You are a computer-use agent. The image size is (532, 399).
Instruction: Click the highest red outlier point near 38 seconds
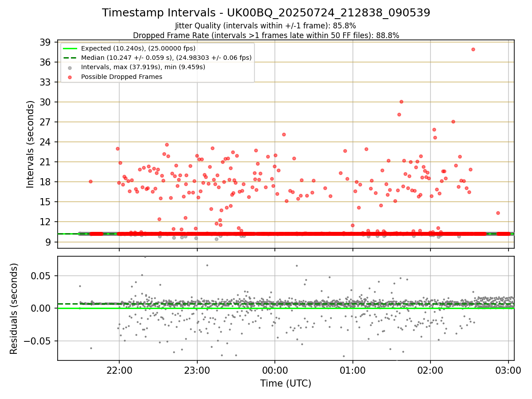[x=473, y=49]
